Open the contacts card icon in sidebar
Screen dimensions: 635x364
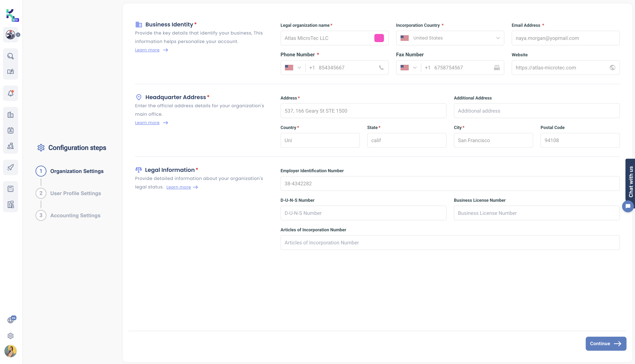coord(11,130)
